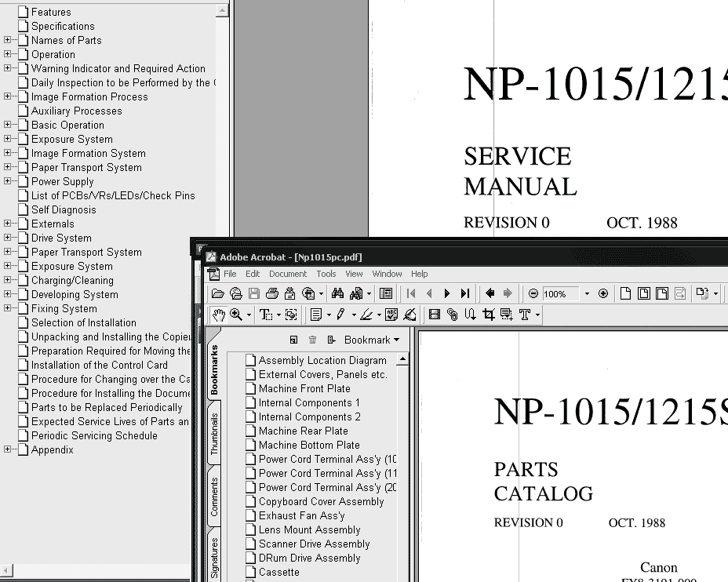Screen dimensions: 728x582
Task: Select the Form tool
Action: click(x=507, y=315)
